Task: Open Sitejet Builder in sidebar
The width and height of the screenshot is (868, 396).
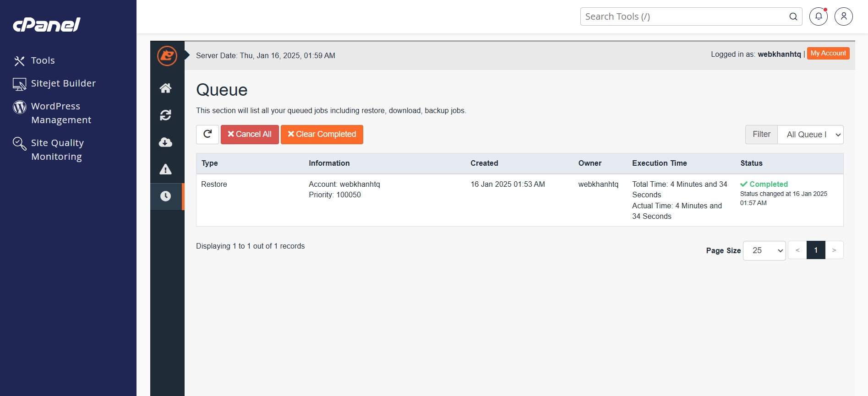Action: click(63, 83)
